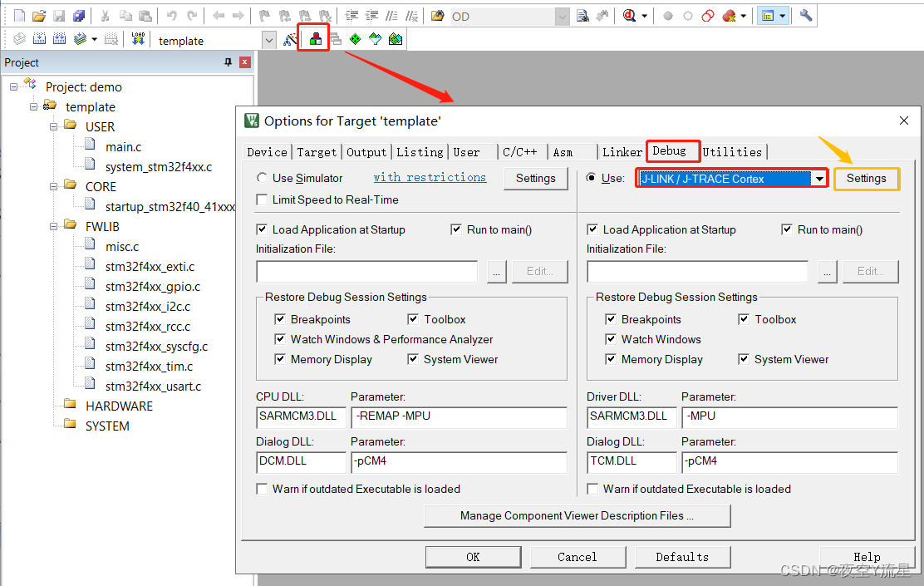Open the template target selection dropdown
This screenshot has width=924, height=586.
pos(268,40)
